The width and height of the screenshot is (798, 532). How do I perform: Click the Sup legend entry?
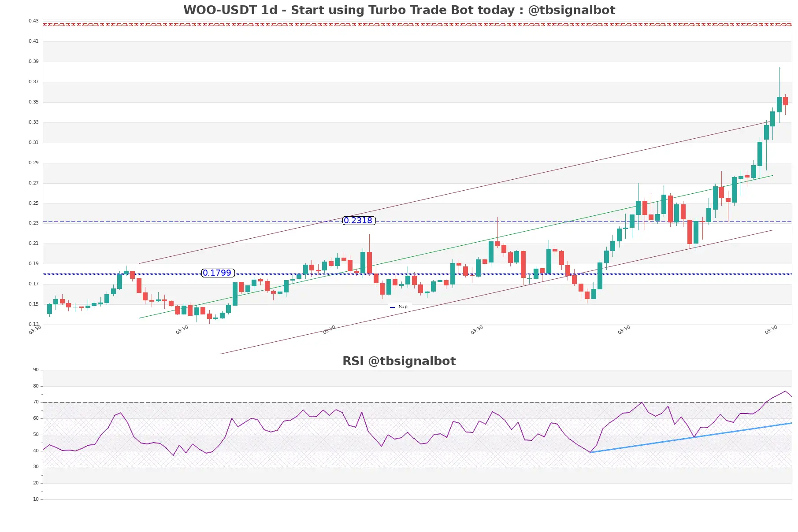tap(399, 307)
